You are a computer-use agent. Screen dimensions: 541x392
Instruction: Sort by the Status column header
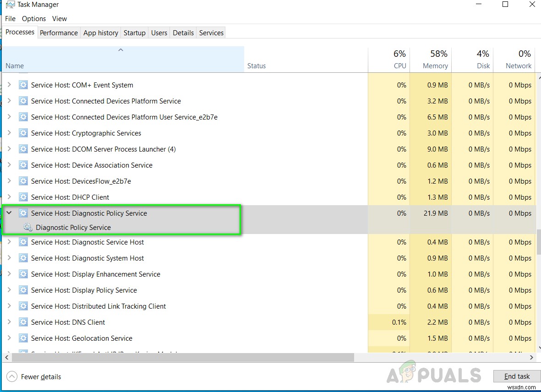click(306, 59)
